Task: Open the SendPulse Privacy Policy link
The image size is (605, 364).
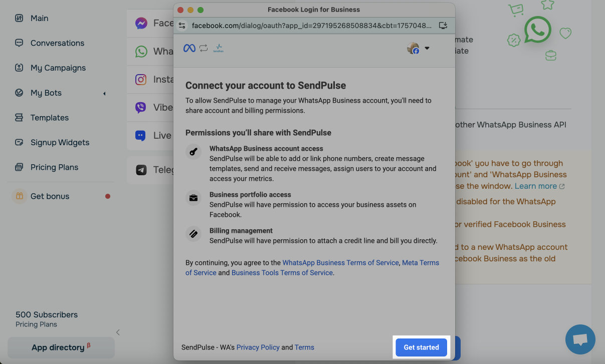Action: [258, 347]
